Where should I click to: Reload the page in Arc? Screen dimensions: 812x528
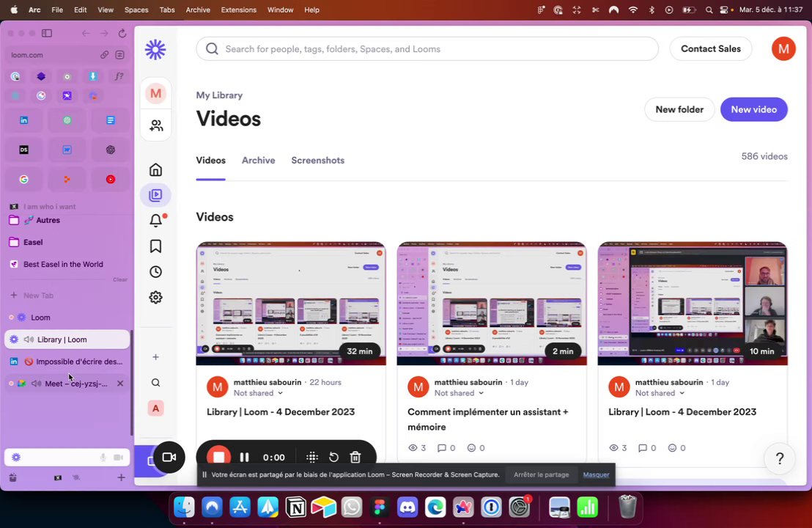tap(122, 33)
